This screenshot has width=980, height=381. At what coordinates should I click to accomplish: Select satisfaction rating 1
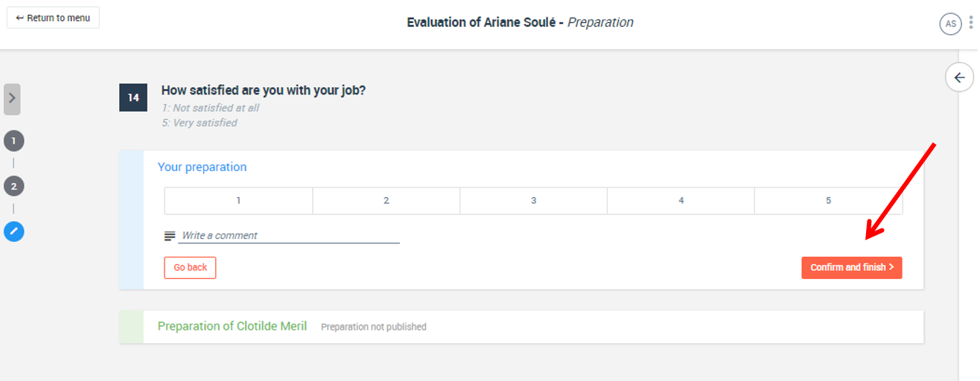click(x=238, y=201)
